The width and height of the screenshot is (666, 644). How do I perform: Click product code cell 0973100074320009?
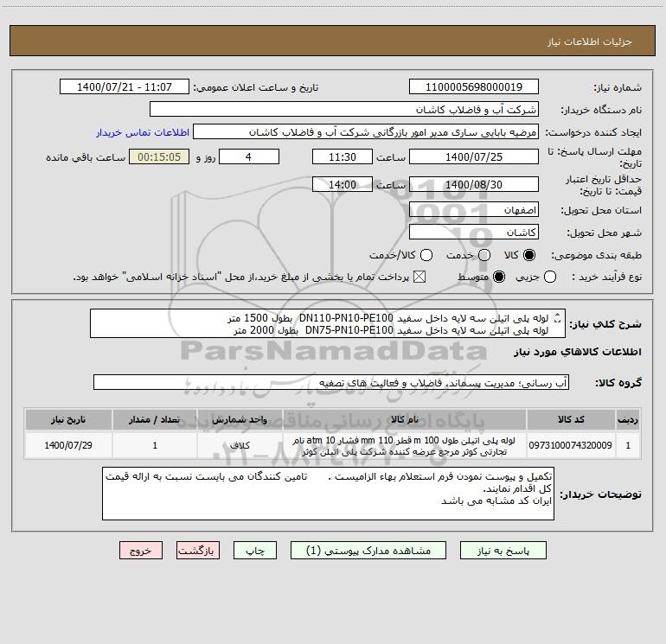coord(571,445)
